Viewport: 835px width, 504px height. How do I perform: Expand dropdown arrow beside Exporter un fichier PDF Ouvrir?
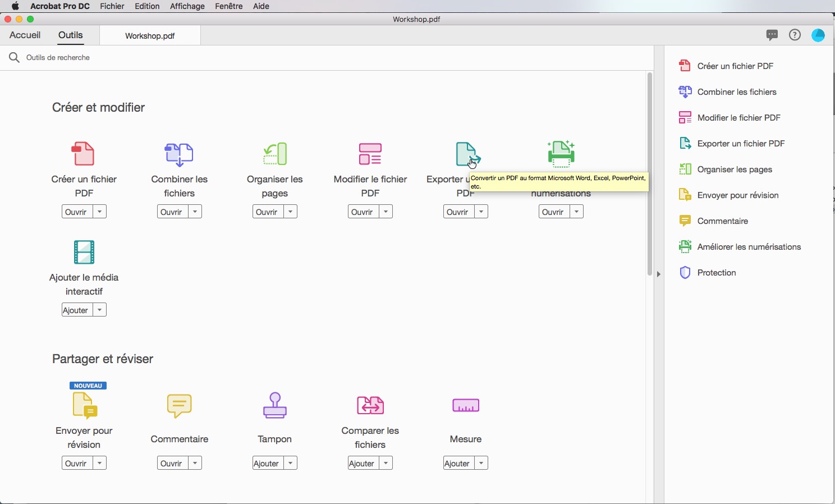(481, 212)
